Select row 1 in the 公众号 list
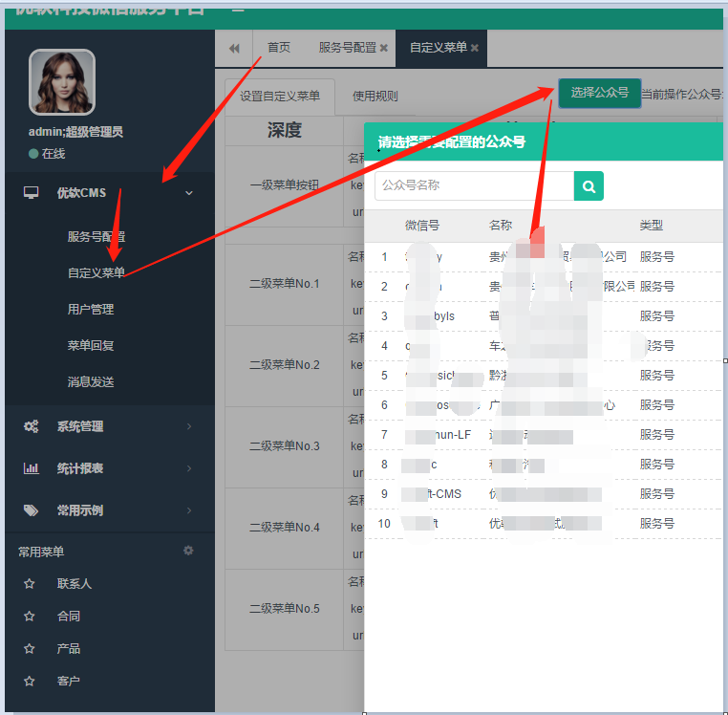728x715 pixels. pyautogui.click(x=545, y=257)
